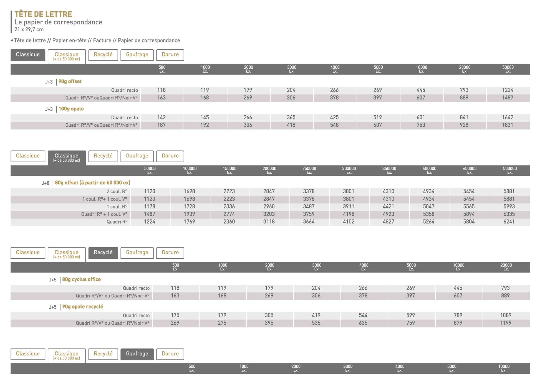The image size is (555, 392).
Task: Click the 100g opale heading
Action: pyautogui.click(x=71, y=109)
